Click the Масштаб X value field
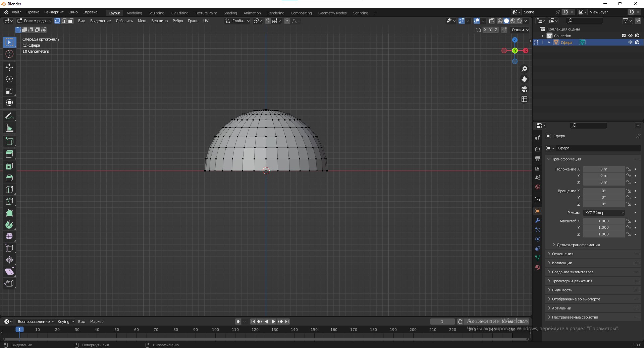The width and height of the screenshot is (644, 348). 604,221
